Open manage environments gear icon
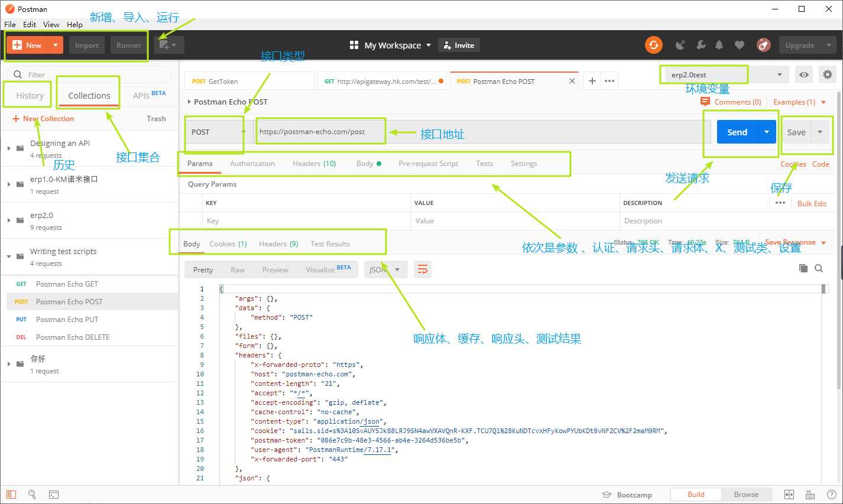843x504 pixels. [x=828, y=75]
